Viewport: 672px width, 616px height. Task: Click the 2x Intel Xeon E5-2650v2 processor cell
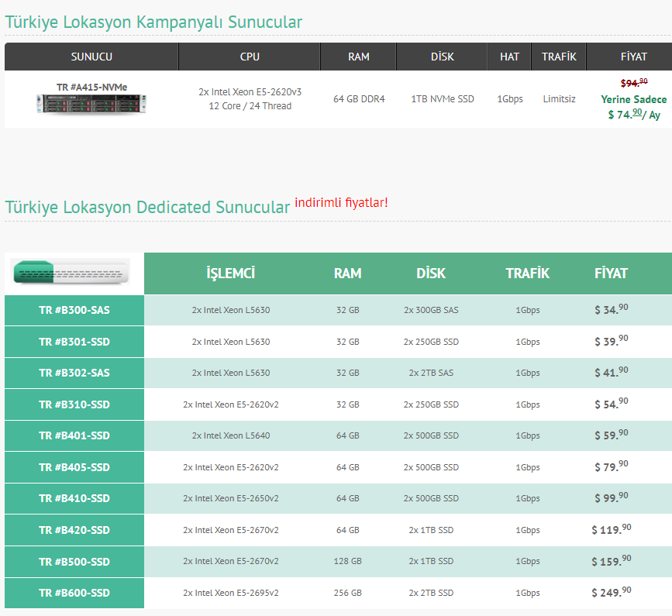coord(230,498)
